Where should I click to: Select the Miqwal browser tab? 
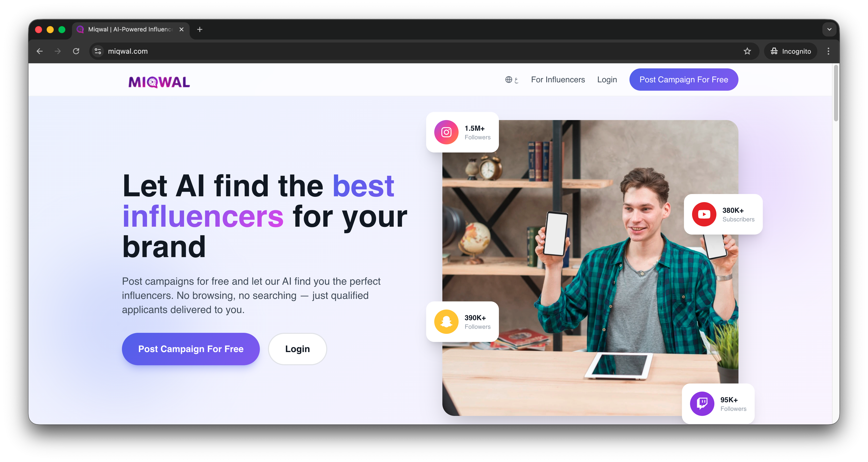tap(130, 30)
